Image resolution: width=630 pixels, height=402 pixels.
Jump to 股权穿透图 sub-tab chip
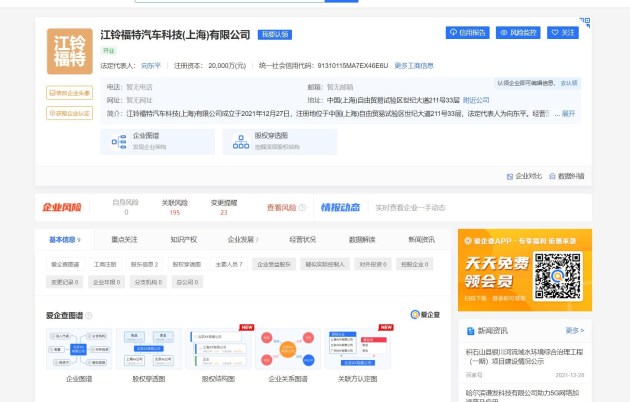pyautogui.click(x=187, y=264)
